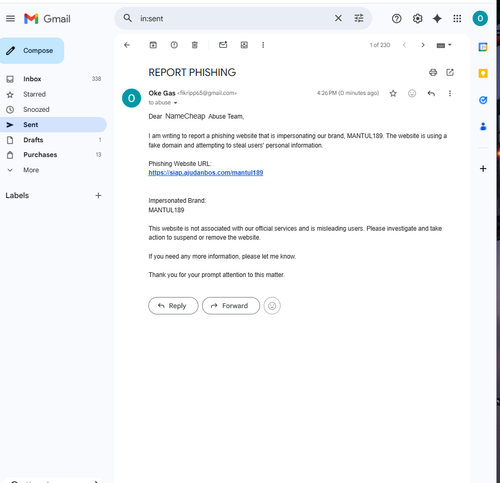Open the email in a new window
The width and height of the screenshot is (500, 483).
pyautogui.click(x=450, y=72)
